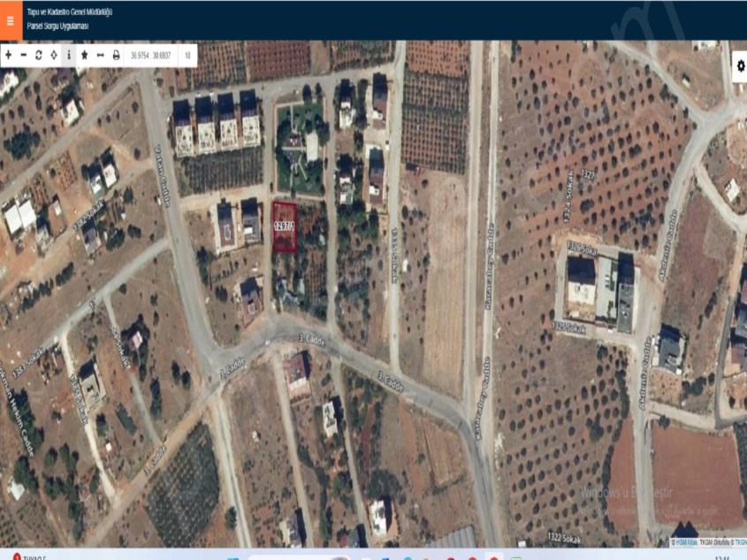Toggle the parcel info tool

(69, 55)
